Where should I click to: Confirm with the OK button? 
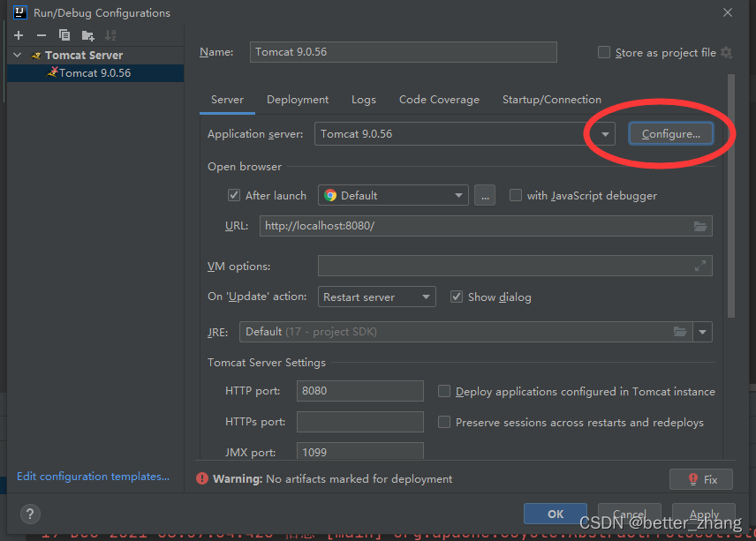pyautogui.click(x=556, y=514)
